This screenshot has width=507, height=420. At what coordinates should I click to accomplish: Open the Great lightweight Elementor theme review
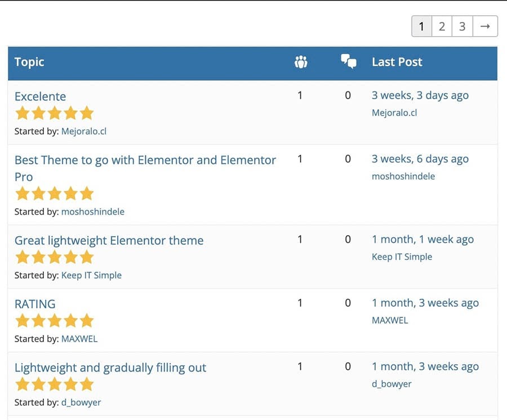[109, 241]
